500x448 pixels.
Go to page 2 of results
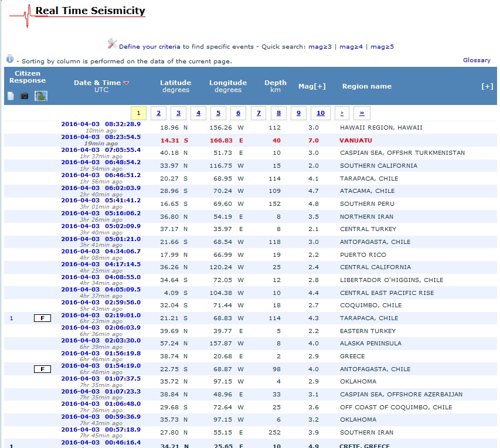(x=158, y=113)
